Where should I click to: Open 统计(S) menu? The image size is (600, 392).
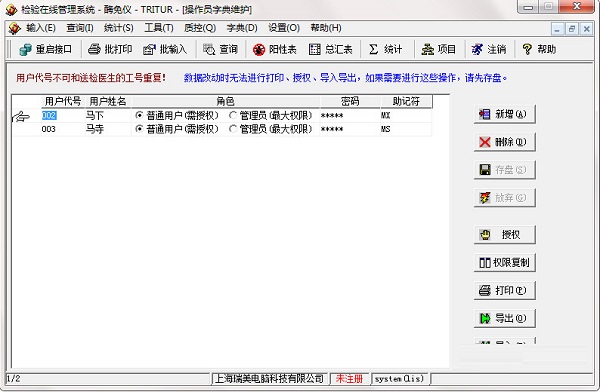[119, 28]
